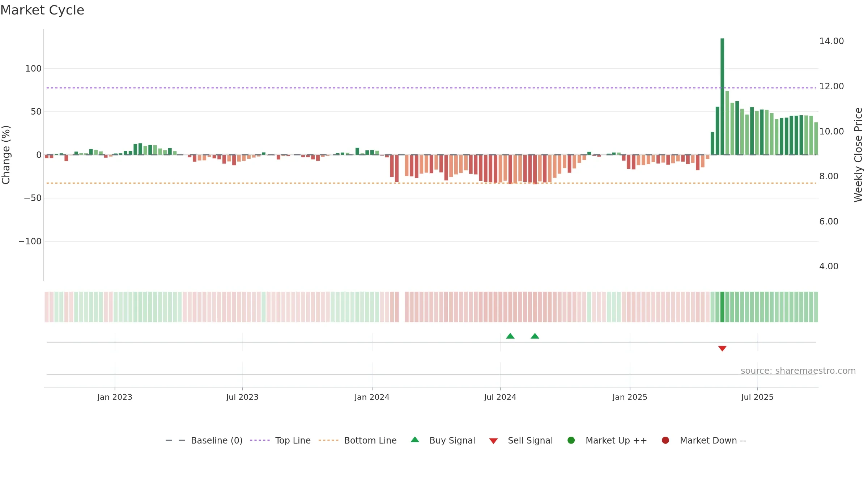Viewport: 868px width, 488px height.
Task: Toggle the Market Down -- legend entry
Action: pos(704,440)
